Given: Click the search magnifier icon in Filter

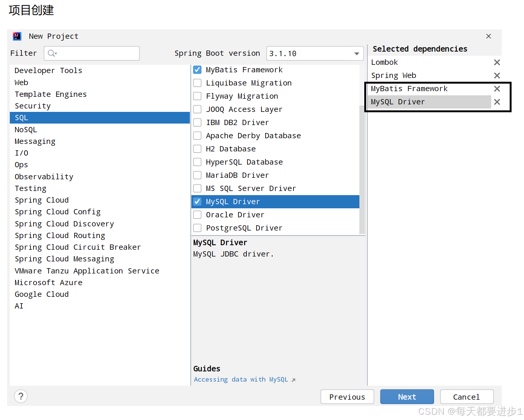Looking at the screenshot, I should tap(52, 53).
